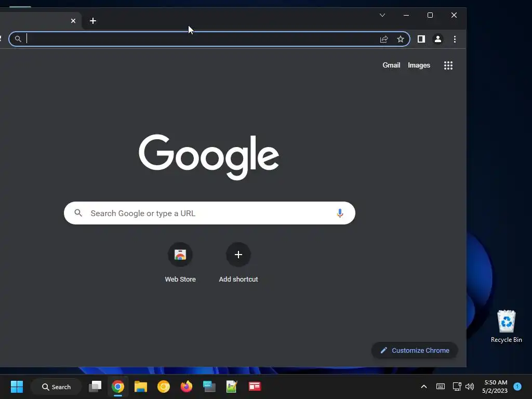This screenshot has height=399, width=532.
Task: Open Chrome profile avatar menu
Action: tap(437, 39)
